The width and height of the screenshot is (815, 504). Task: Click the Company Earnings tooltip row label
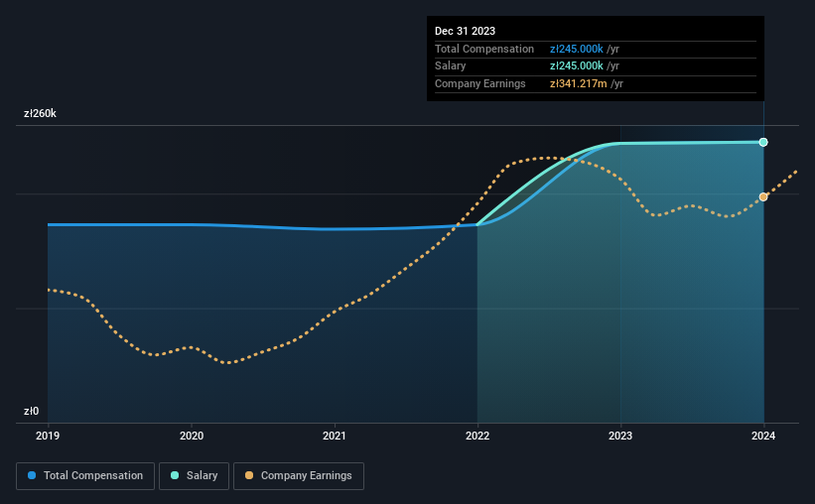[x=479, y=83]
